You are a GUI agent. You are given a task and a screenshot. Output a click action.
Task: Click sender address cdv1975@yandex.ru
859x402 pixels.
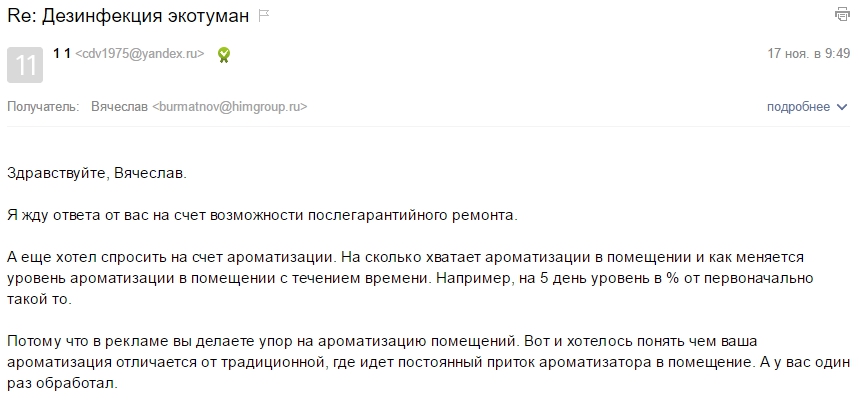tap(142, 54)
